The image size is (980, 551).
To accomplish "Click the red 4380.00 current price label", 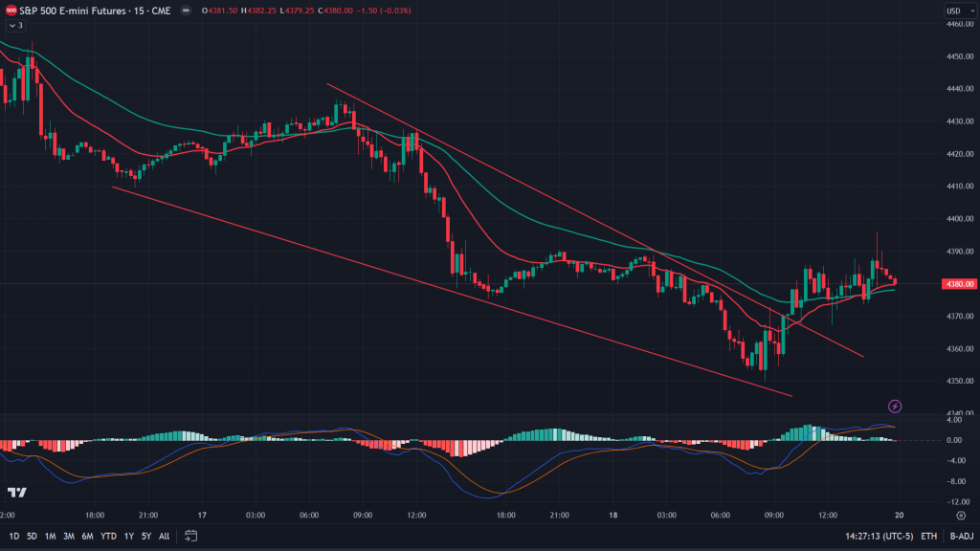I will 959,284.
